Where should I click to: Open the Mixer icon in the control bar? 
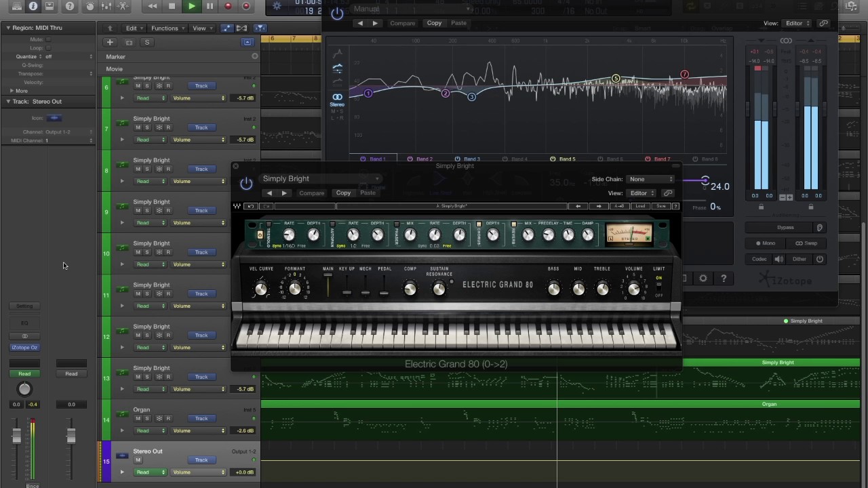pos(106,6)
